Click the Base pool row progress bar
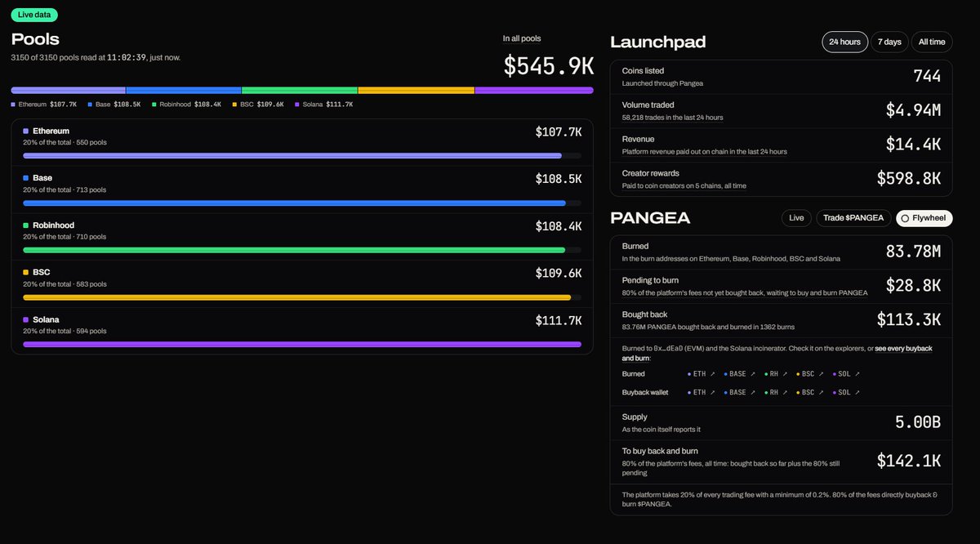This screenshot has height=544, width=980. [x=302, y=203]
